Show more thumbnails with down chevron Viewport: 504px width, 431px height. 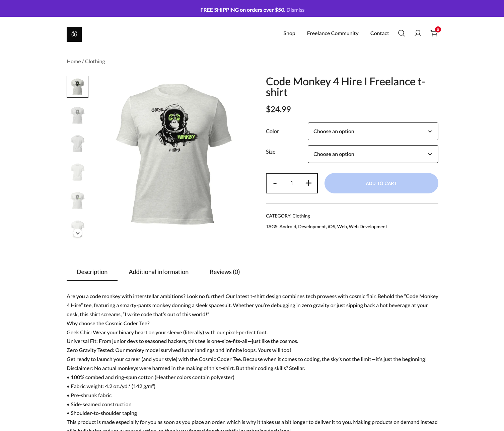coord(78,233)
